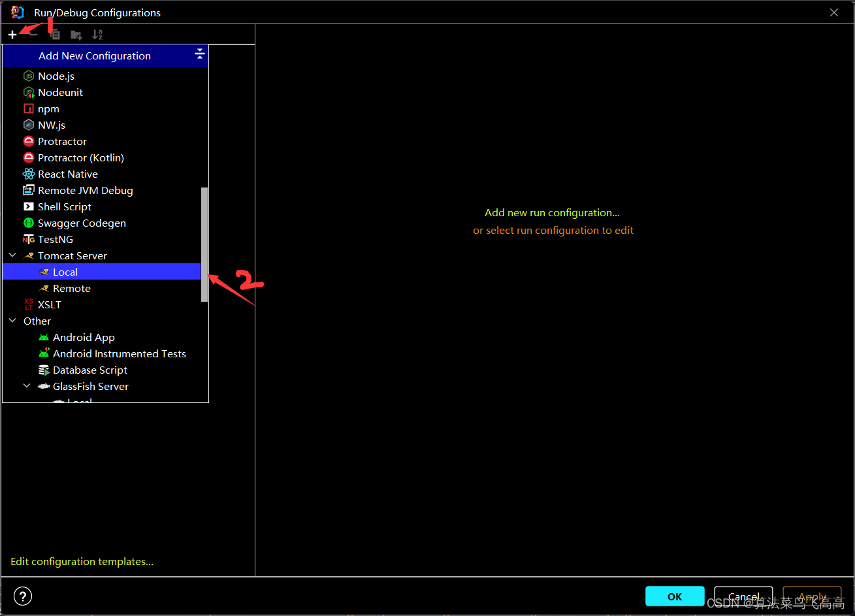Image resolution: width=855 pixels, height=616 pixels.
Task: Collapse all via Add New Configuration header icon
Action: [200, 54]
